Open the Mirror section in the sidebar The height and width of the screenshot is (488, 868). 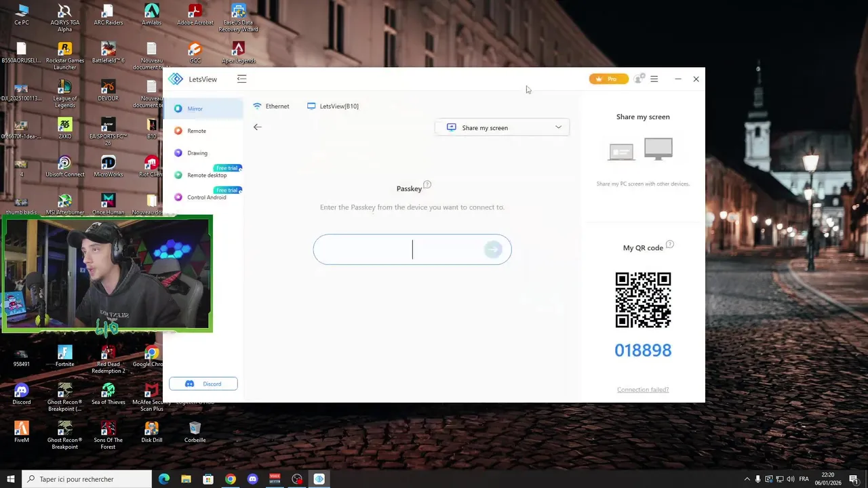pyautogui.click(x=203, y=108)
